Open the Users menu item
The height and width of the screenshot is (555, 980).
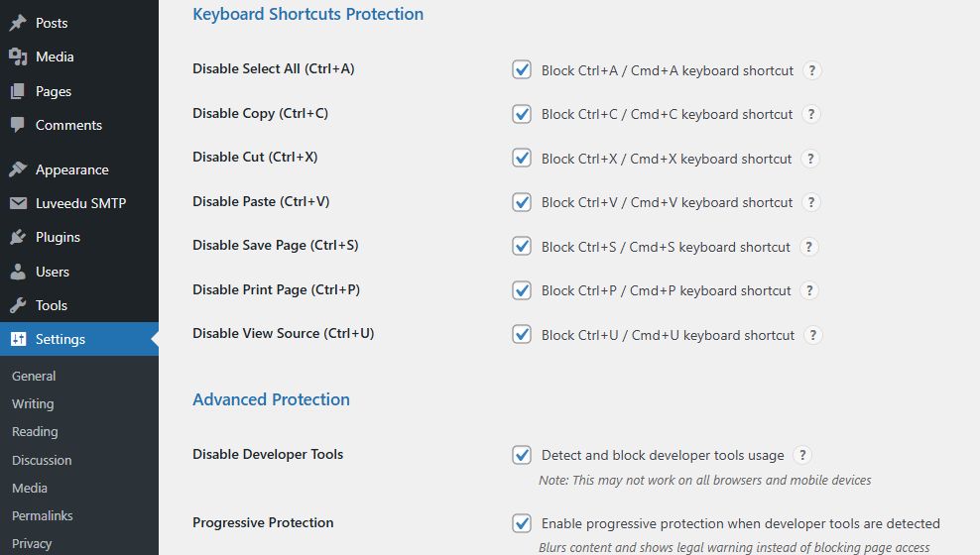tap(53, 272)
